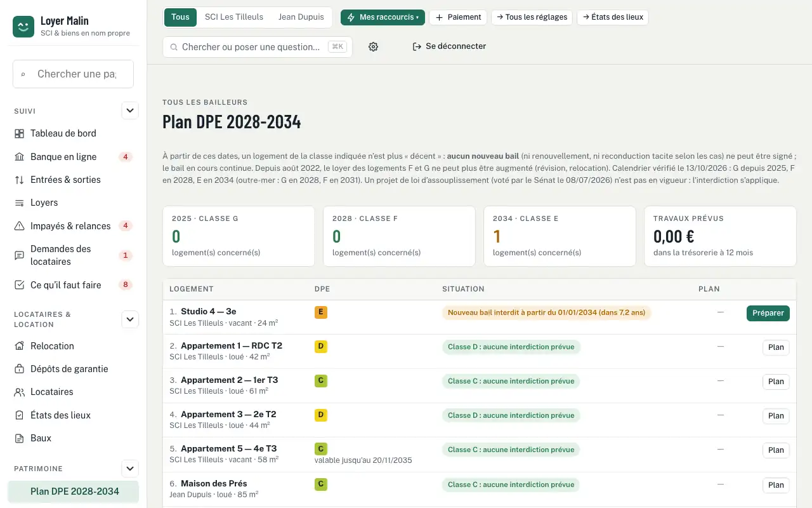Click the Loyers list icon

(19, 203)
